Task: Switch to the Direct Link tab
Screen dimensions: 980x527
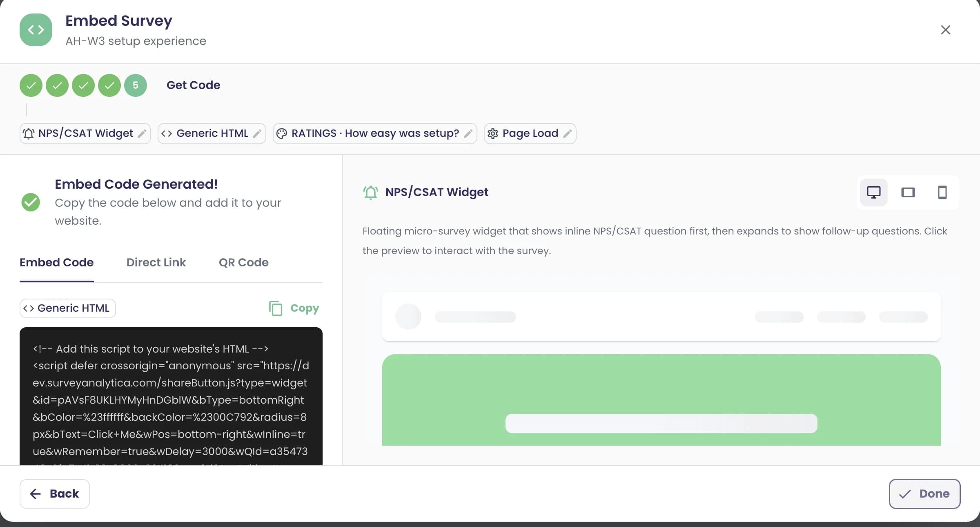Action: pyautogui.click(x=156, y=263)
